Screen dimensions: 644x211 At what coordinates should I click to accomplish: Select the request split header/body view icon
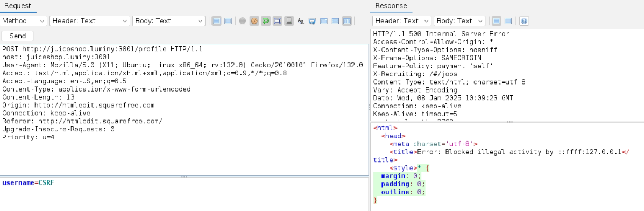click(x=217, y=21)
